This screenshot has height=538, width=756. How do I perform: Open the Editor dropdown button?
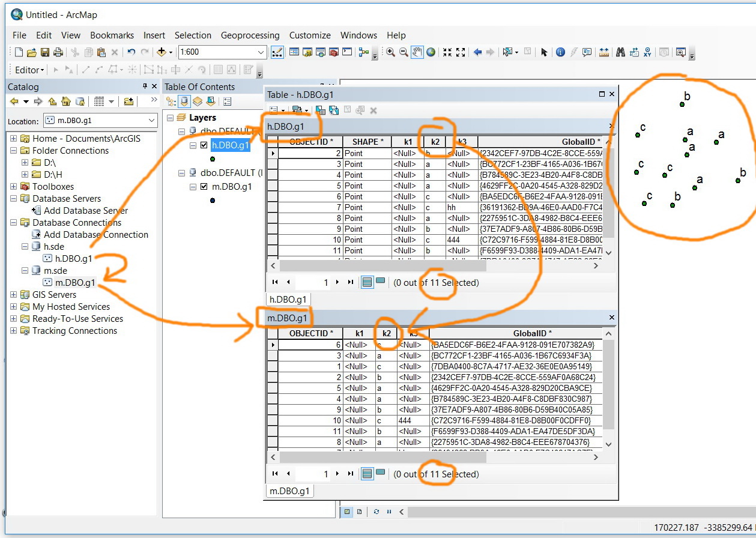point(29,70)
